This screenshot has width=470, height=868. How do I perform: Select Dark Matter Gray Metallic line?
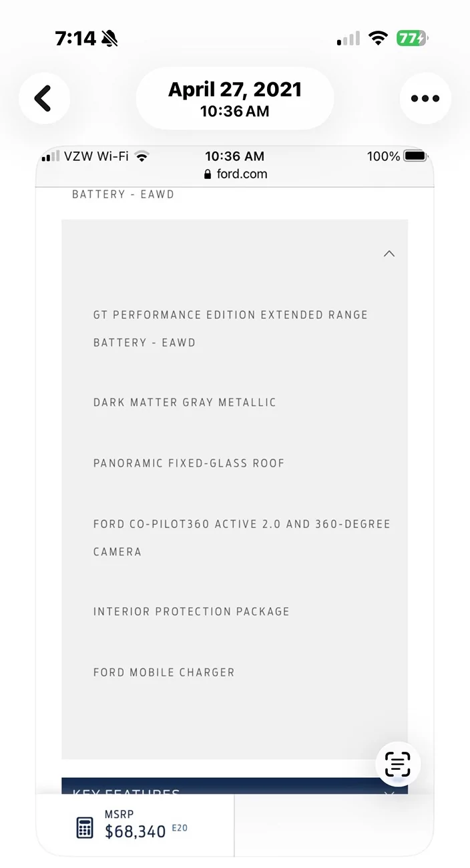coord(185,403)
